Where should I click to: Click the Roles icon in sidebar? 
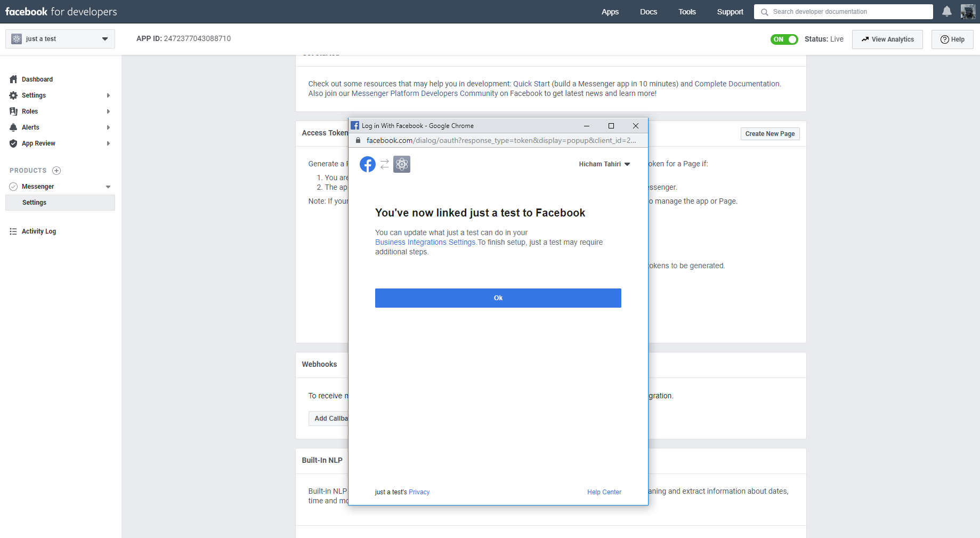click(x=13, y=111)
